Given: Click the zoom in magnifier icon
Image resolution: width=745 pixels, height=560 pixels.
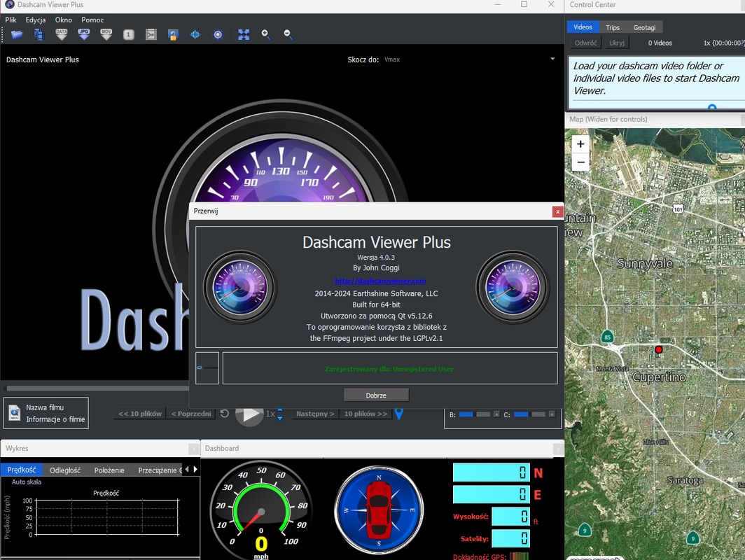Looking at the screenshot, I should pos(265,34).
